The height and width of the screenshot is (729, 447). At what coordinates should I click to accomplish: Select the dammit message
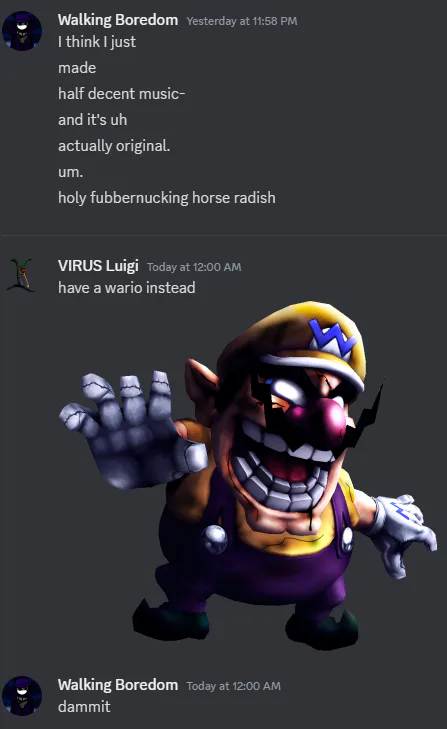click(84, 707)
